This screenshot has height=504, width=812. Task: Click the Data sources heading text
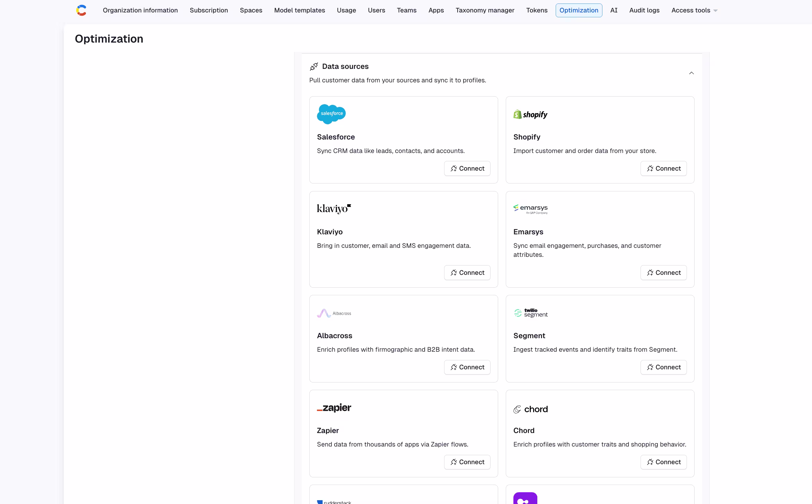coord(345,66)
